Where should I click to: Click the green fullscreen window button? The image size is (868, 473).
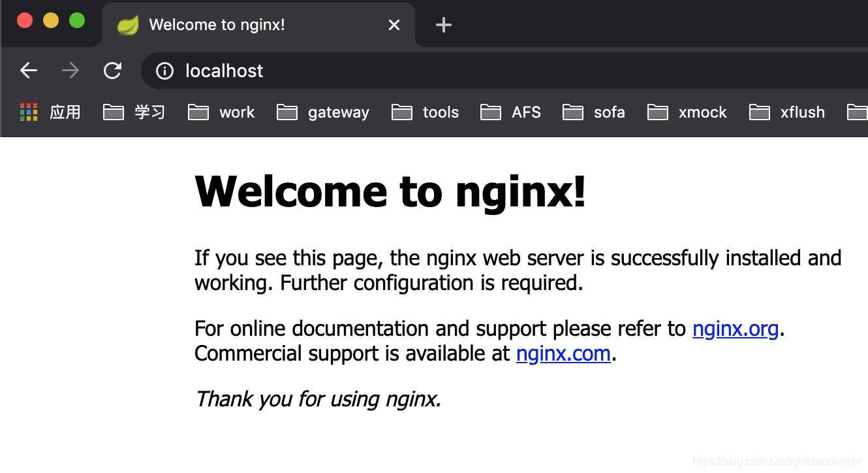pyautogui.click(x=77, y=20)
